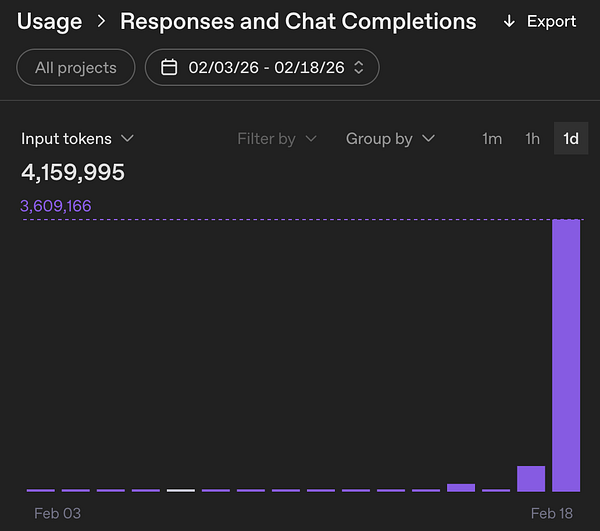Click the Export button label
This screenshot has height=531, width=600.
click(x=551, y=21)
